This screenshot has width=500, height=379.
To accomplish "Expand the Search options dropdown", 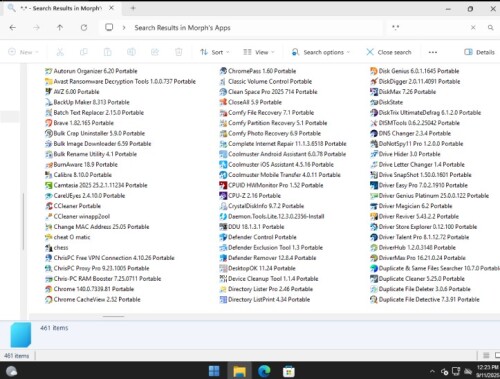I will 321,52.
